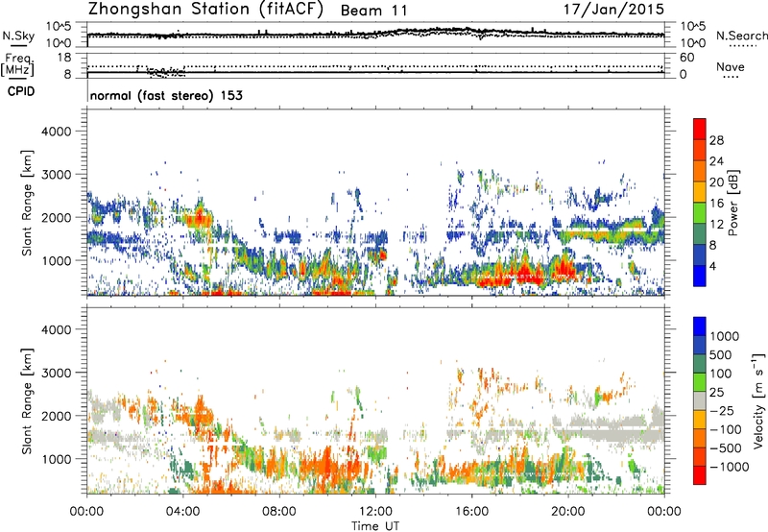Click the '-100' label on Velocity colorbar

tap(726, 429)
